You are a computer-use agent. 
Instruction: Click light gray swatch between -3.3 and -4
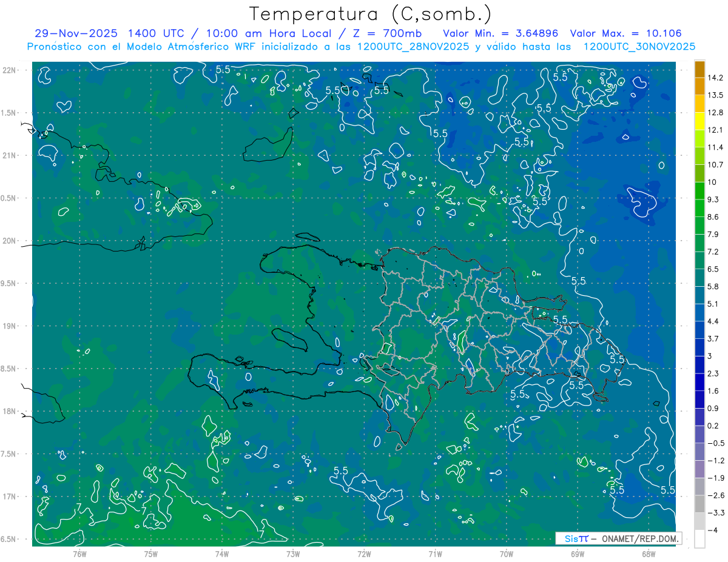[699, 521]
